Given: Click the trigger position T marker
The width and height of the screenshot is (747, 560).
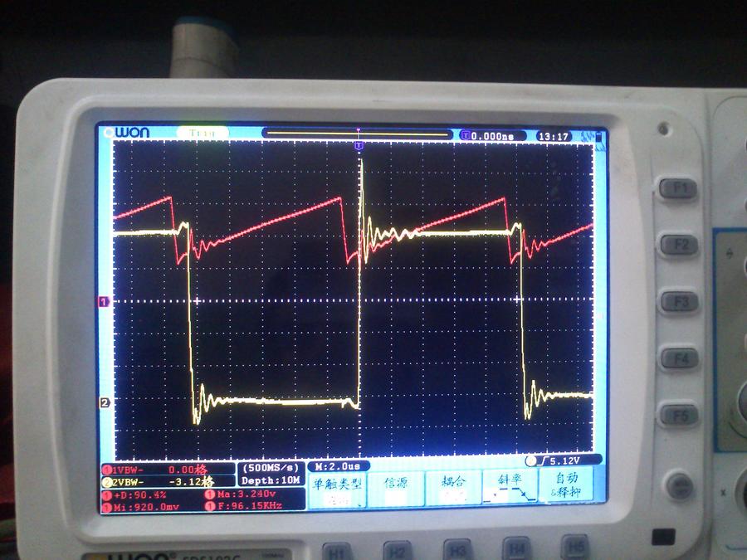Looking at the screenshot, I should [359, 146].
